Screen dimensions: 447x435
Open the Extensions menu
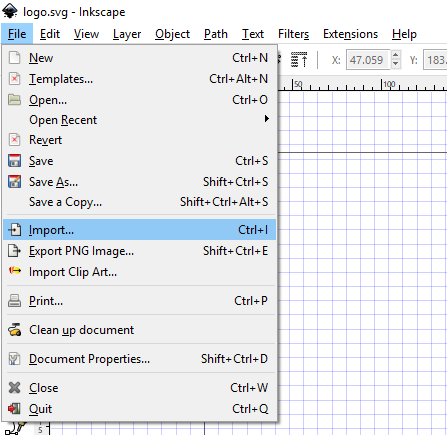tap(350, 34)
